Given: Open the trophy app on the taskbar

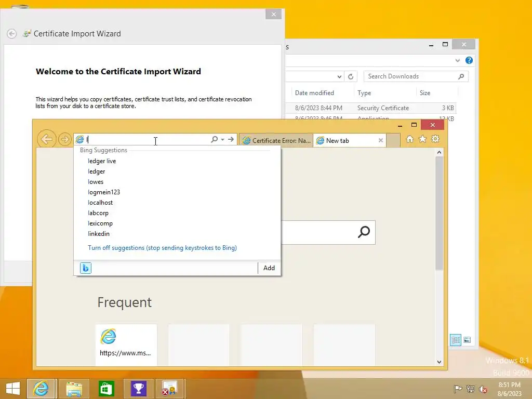Looking at the screenshot, I should coord(138,389).
